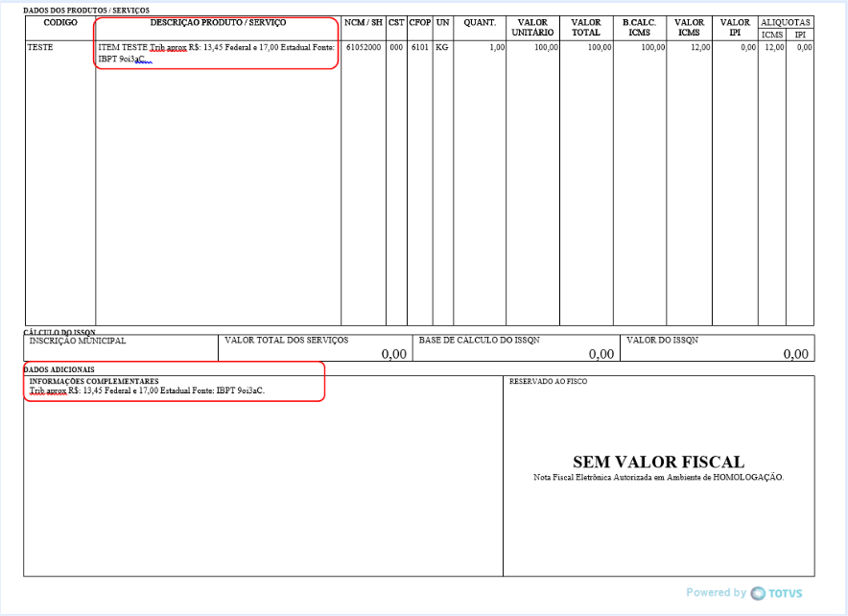This screenshot has width=848, height=616.
Task: Select the 'VALOR DO ISSQN' label
Action: click(663, 341)
